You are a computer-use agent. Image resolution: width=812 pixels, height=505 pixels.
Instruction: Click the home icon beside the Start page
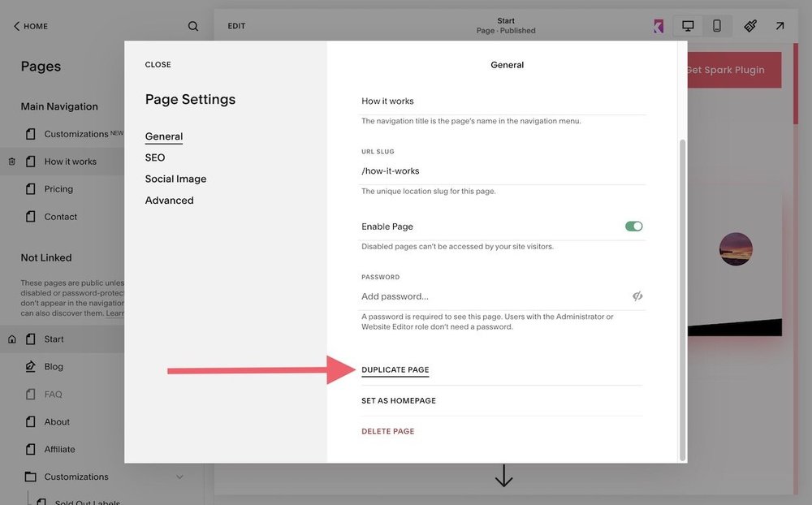pyautogui.click(x=11, y=339)
